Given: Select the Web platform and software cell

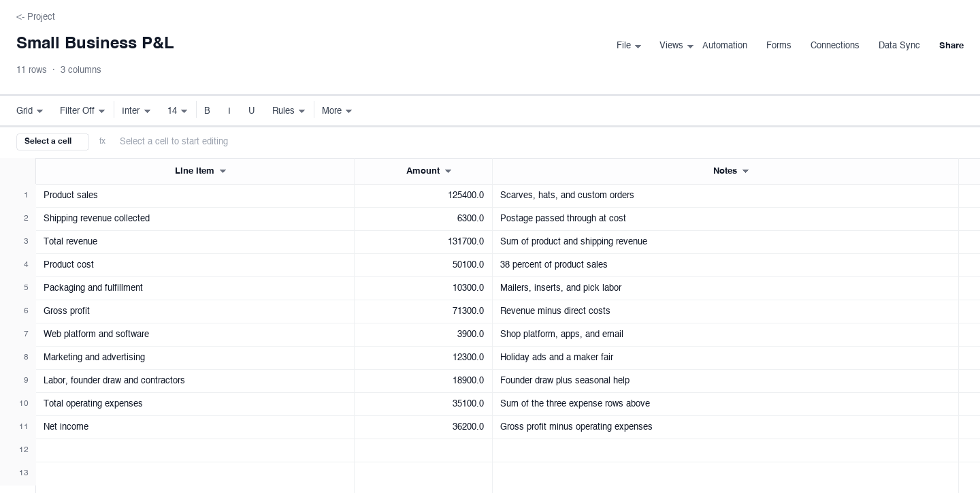Looking at the screenshot, I should [x=195, y=334].
